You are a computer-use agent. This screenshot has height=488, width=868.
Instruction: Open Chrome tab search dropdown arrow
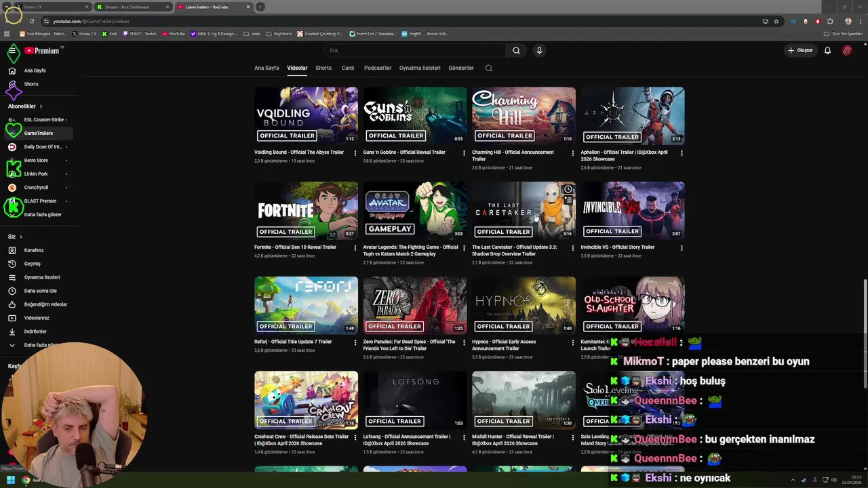pos(7,7)
